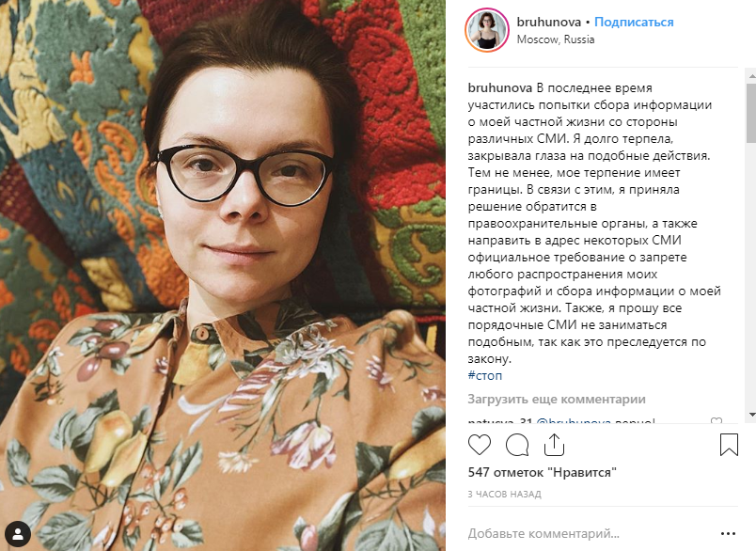
Task: Click the Подписаться follow link
Action: 634,23
